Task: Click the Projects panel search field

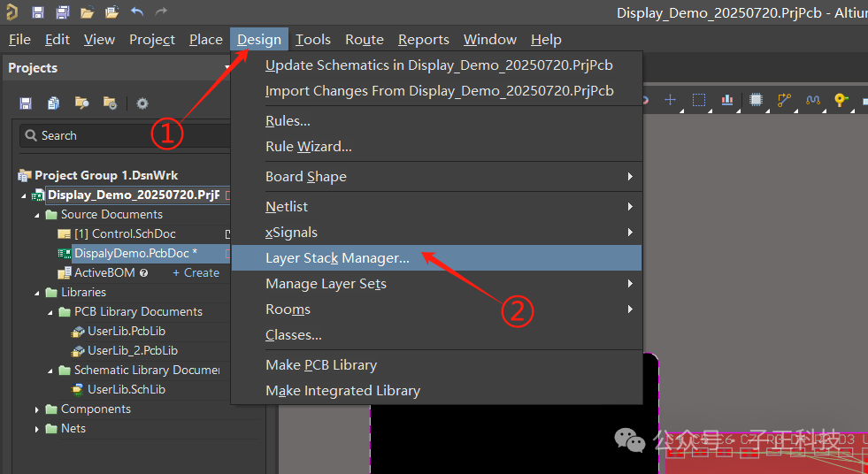Action: tap(125, 135)
